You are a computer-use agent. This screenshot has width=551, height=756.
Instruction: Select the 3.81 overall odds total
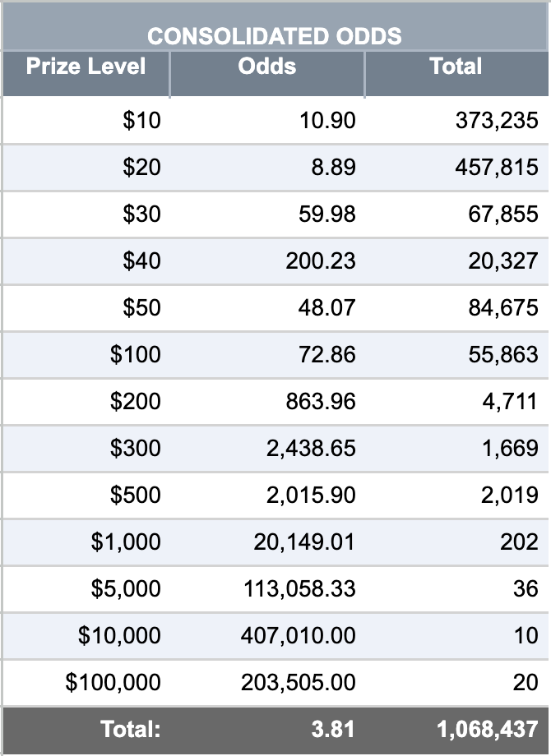click(x=333, y=729)
